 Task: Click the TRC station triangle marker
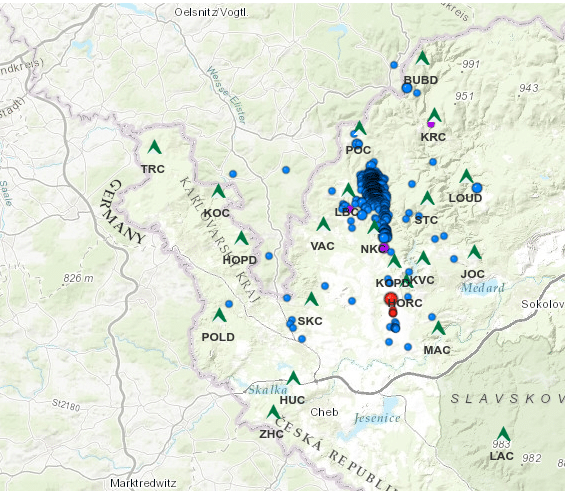[x=155, y=147]
